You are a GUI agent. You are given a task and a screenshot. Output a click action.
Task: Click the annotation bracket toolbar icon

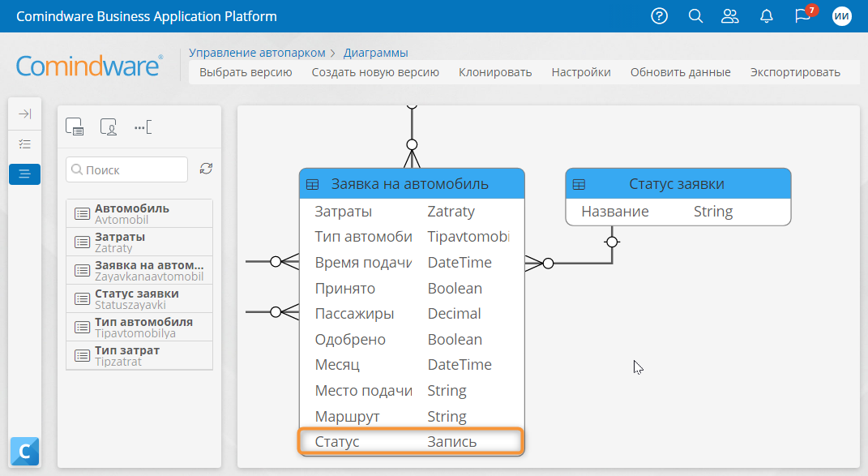pos(143,127)
